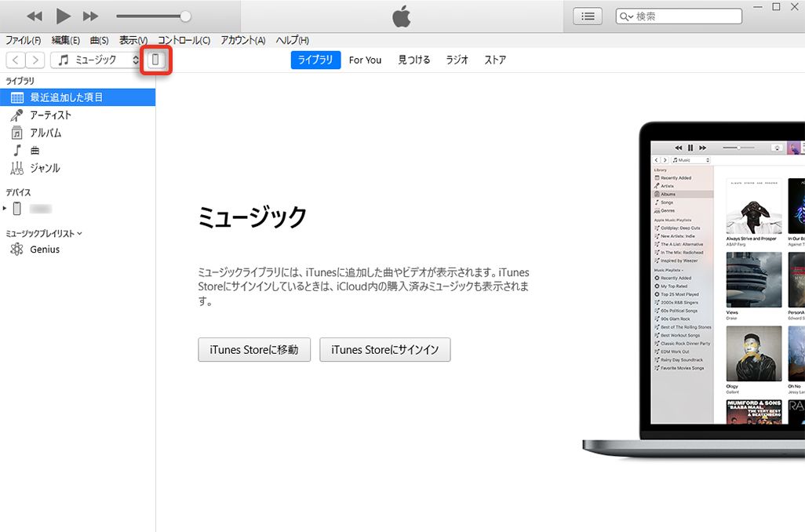
Task: Open the 表示(V) menu
Action: [133, 40]
